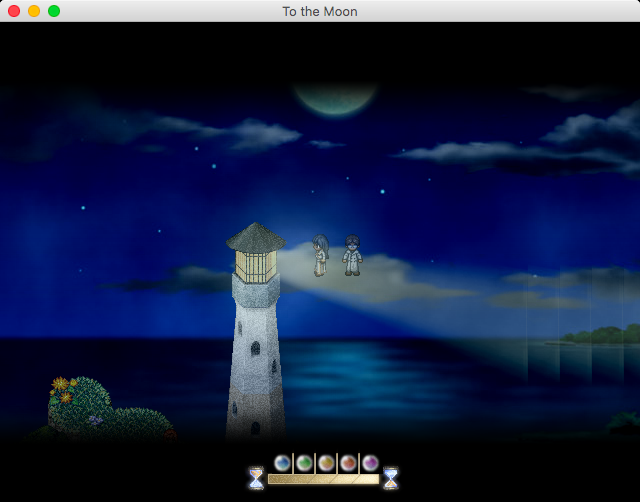The image size is (640, 502).
Task: Click the boy character with glasses
Action: (x=352, y=255)
